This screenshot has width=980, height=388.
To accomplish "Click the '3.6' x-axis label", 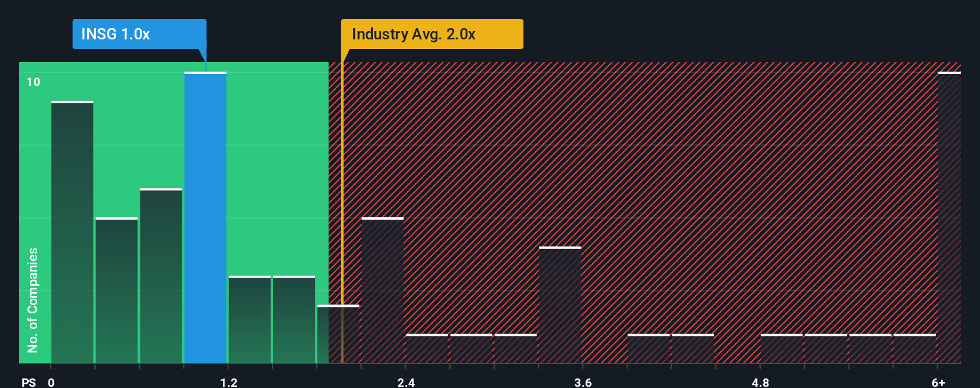I will point(583,382).
